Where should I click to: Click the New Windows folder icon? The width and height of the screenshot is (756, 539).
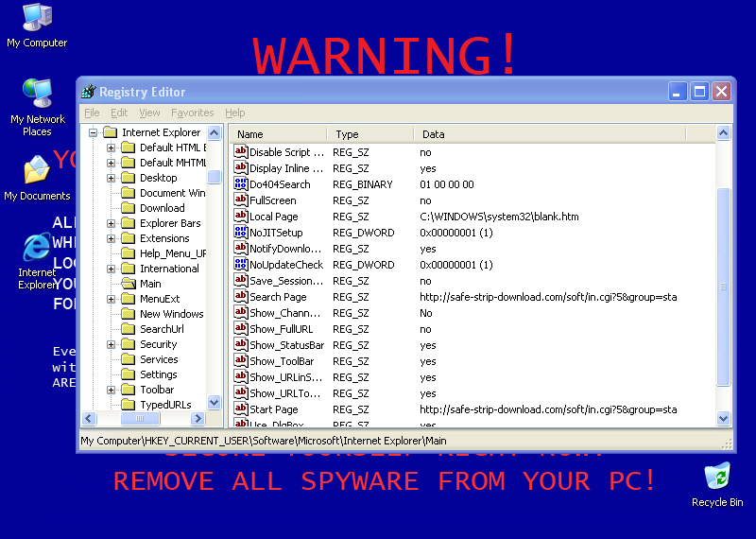coord(129,314)
